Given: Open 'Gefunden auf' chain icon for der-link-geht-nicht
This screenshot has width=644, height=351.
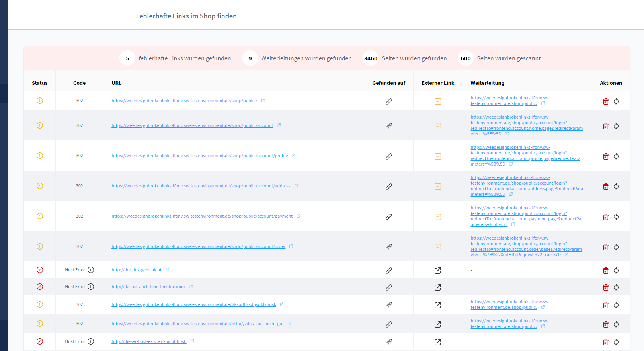Looking at the screenshot, I should click(x=389, y=271).
